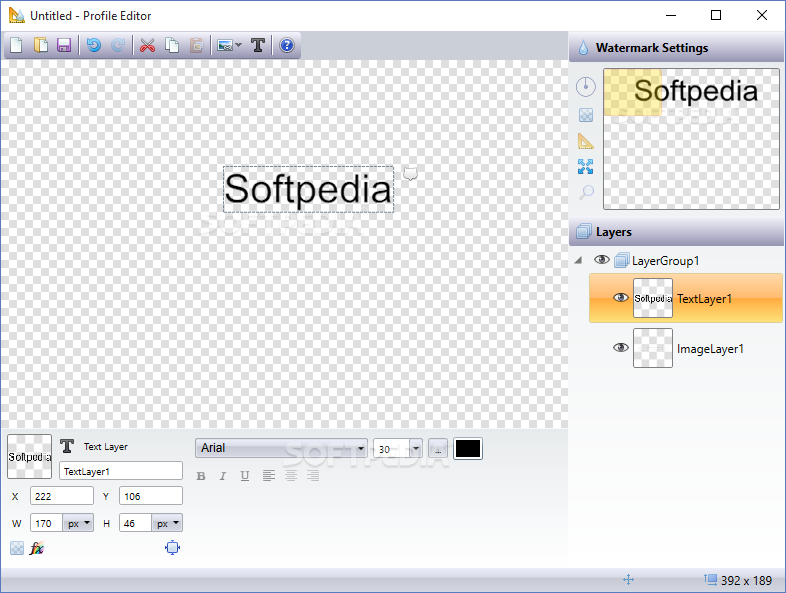Copy the selected layer
786x593 pixels.
[172, 46]
